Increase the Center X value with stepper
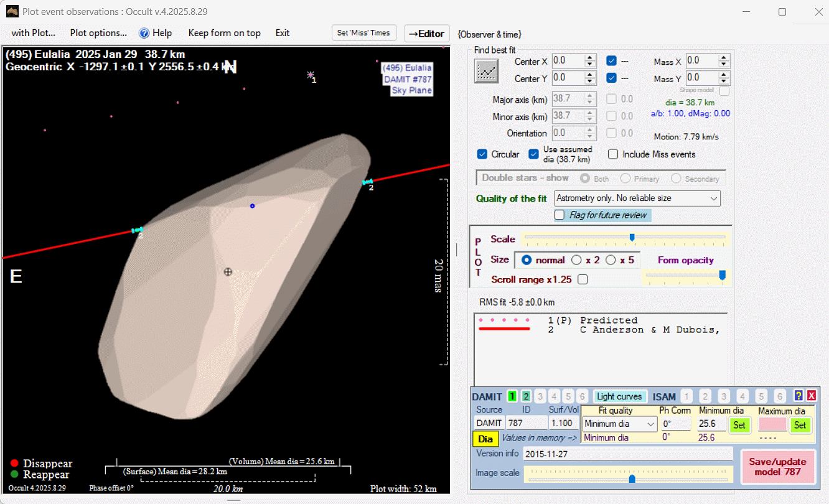The width and height of the screenshot is (829, 504). 590,58
